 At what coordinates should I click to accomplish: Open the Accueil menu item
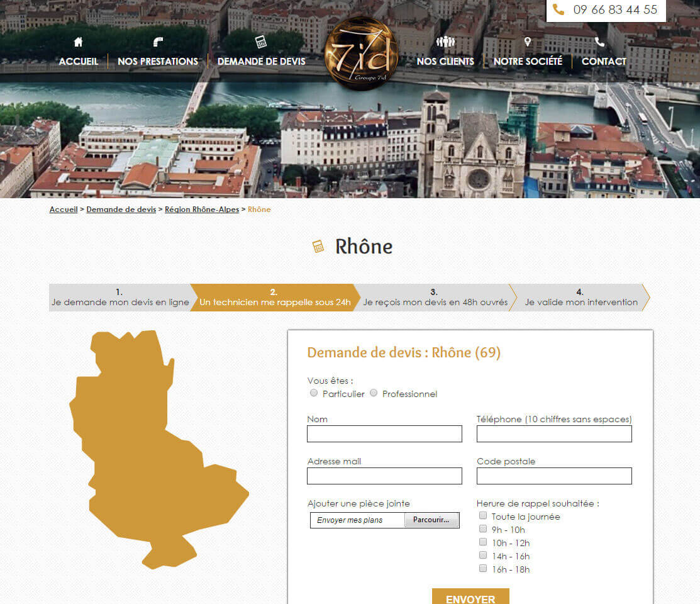(x=79, y=62)
